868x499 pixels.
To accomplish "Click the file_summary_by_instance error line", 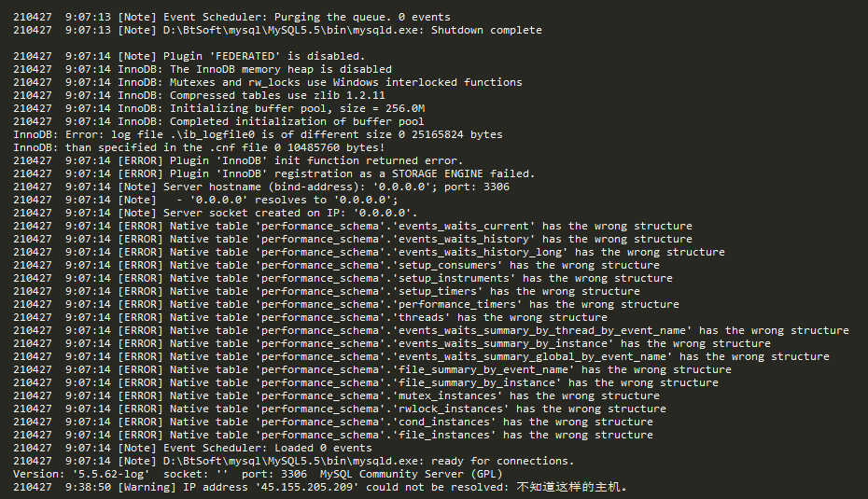I will pyautogui.click(x=366, y=382).
